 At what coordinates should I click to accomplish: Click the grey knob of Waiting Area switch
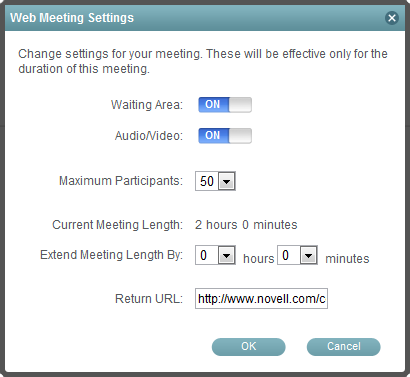pos(240,105)
